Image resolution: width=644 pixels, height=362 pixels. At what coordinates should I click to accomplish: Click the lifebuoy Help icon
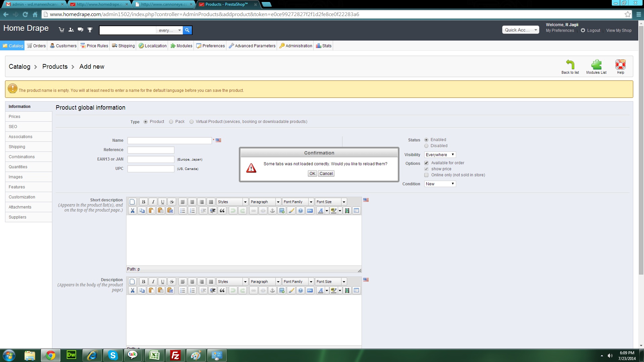(x=620, y=64)
